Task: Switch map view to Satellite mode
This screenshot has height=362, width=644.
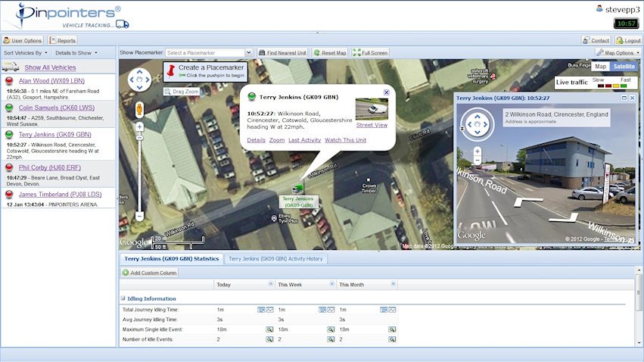Action: 624,66
